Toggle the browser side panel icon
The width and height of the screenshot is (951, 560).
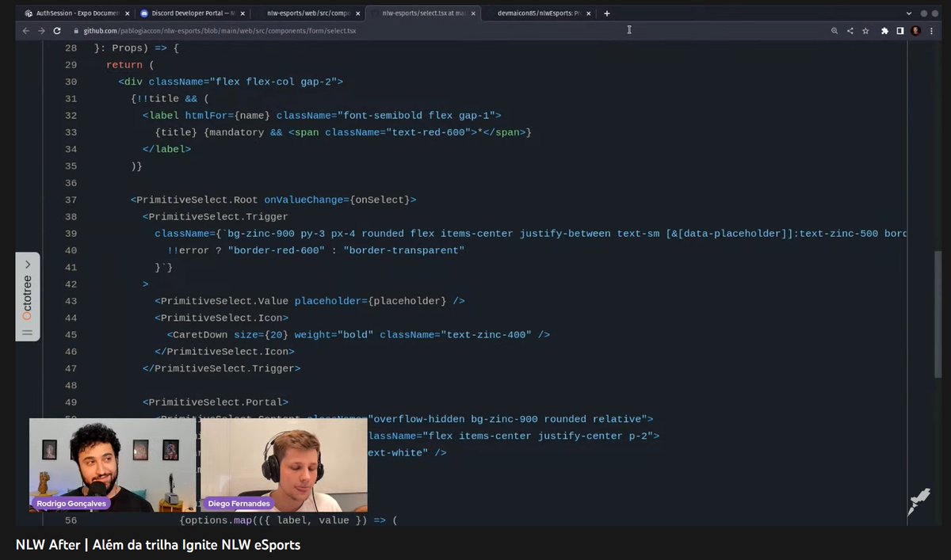900,31
